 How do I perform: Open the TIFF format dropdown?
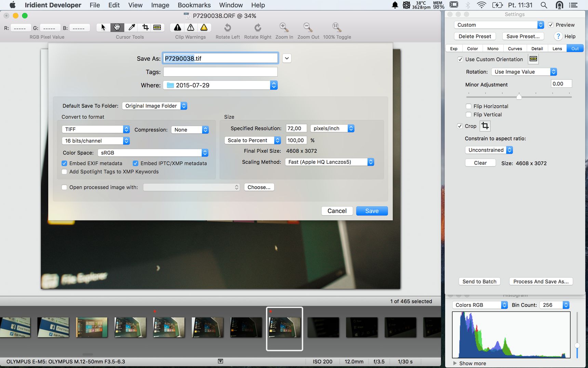(x=96, y=129)
